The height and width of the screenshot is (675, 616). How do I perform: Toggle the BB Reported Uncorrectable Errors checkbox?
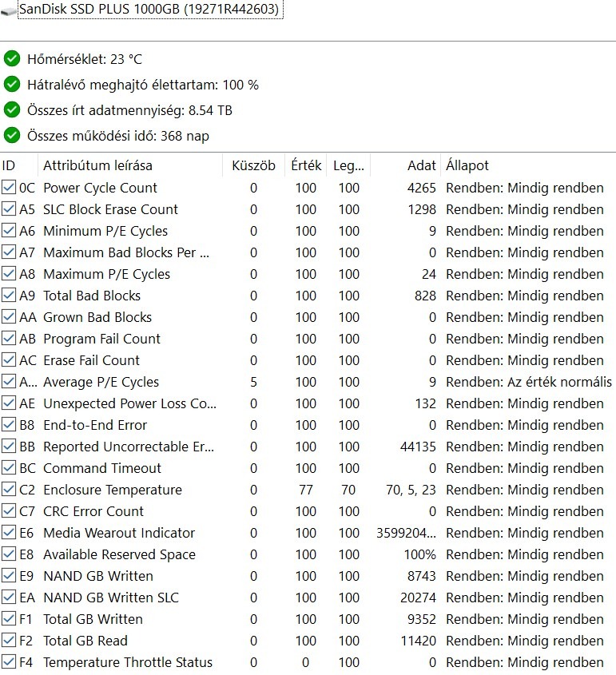coord(9,447)
